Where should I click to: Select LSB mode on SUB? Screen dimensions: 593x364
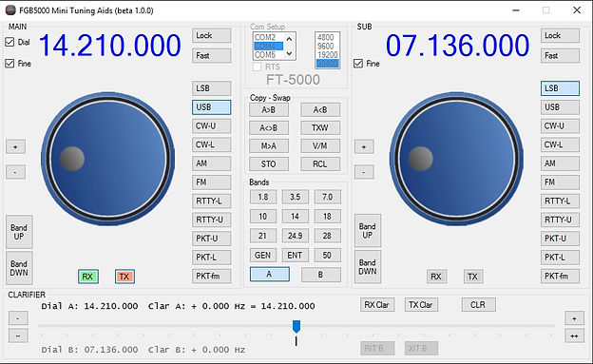(560, 88)
